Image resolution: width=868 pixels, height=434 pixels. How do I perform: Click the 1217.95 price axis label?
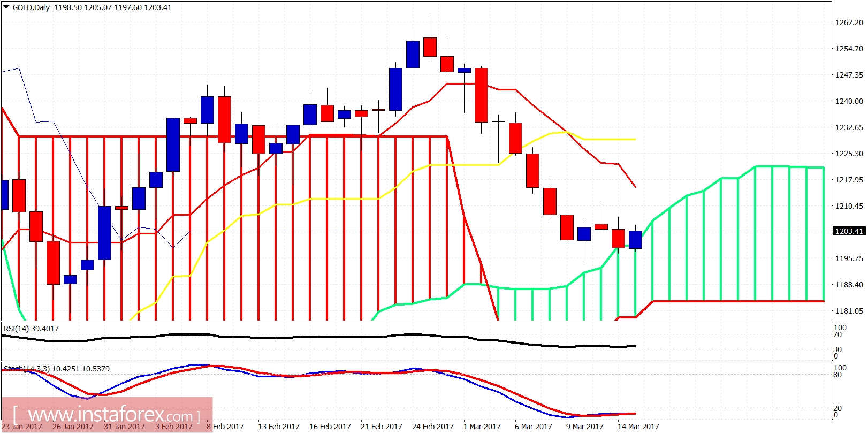(x=849, y=180)
